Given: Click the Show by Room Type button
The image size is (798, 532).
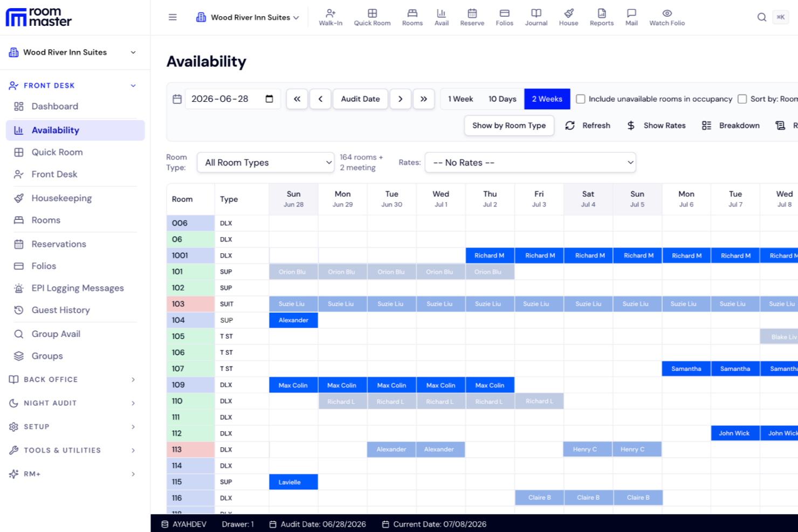Looking at the screenshot, I should coord(509,126).
